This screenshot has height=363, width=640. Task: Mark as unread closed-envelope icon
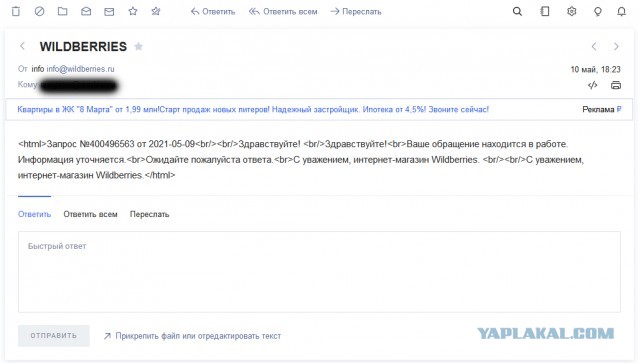pos(109,12)
